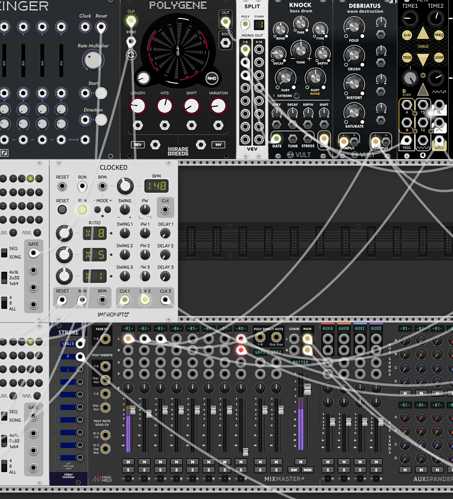
Task: Click the Clocked MODE minus button
Action: [x=97, y=210]
